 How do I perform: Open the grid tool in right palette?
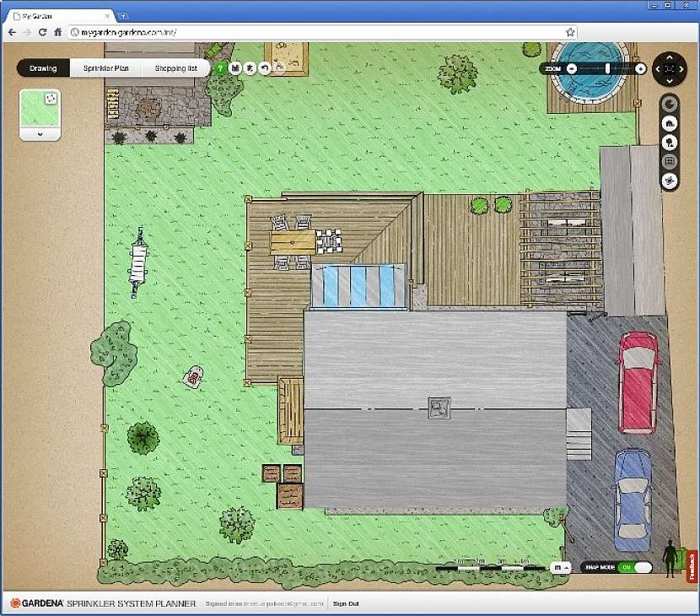pyautogui.click(x=669, y=162)
